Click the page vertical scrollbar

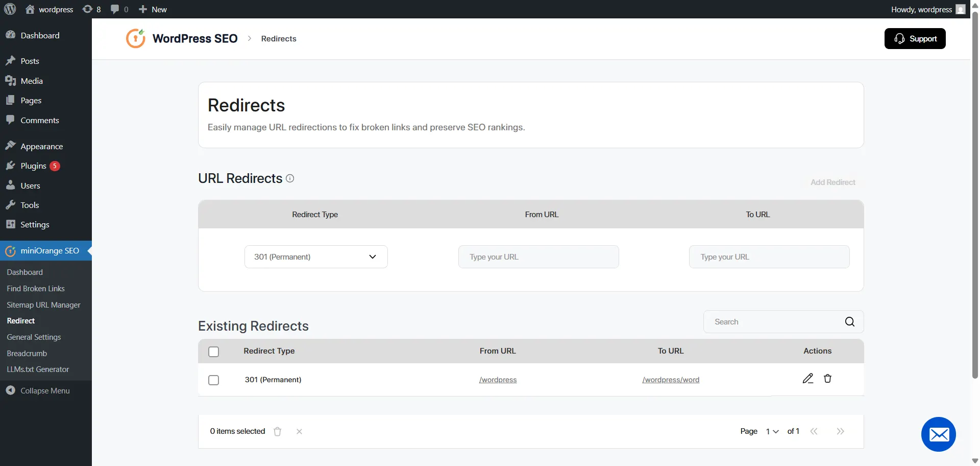[x=975, y=194]
